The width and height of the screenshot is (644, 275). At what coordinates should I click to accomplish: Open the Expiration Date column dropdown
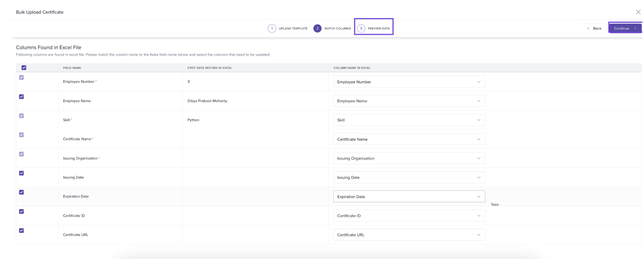pyautogui.click(x=409, y=196)
